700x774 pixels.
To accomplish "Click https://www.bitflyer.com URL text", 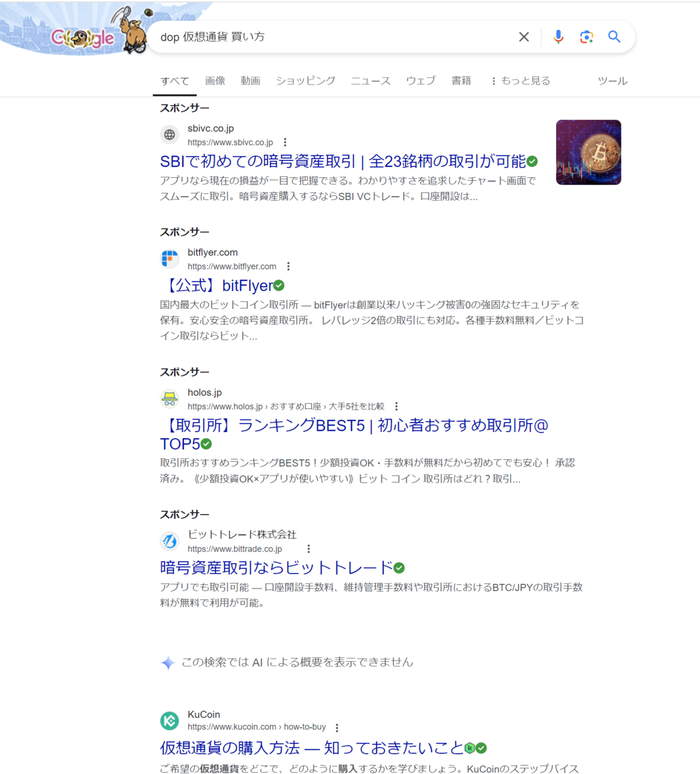I will (232, 266).
